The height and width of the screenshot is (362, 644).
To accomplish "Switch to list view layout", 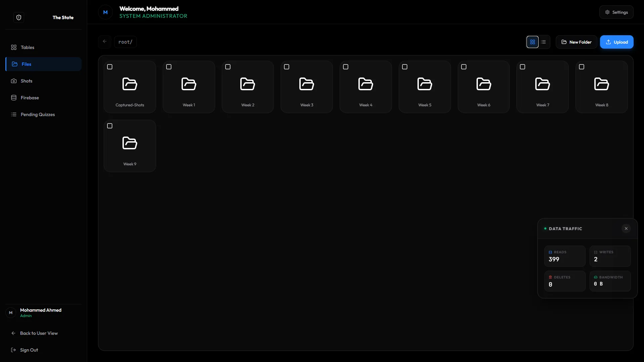I will click(544, 42).
